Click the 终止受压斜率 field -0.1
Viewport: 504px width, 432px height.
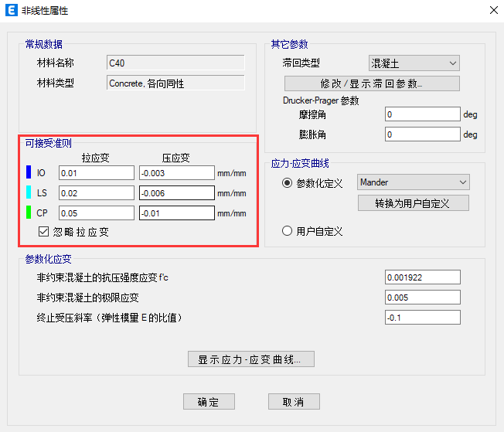pos(423,318)
